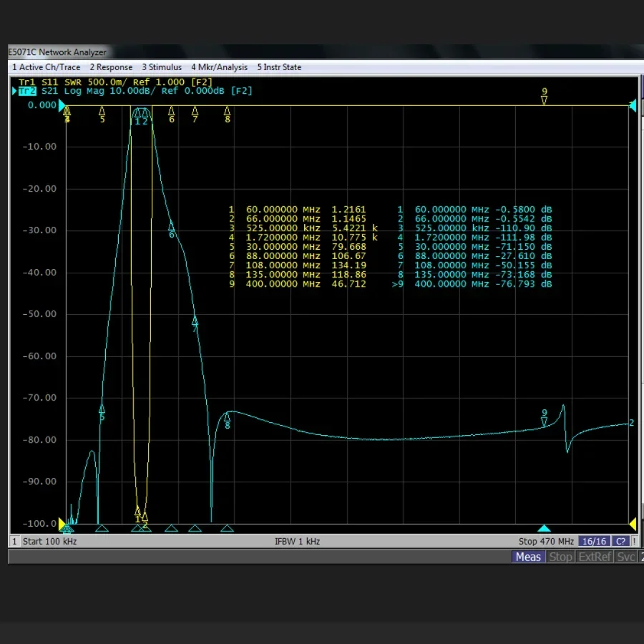Image resolution: width=644 pixels, height=644 pixels.
Task: Click the ExtRef status indicator
Action: click(x=595, y=557)
